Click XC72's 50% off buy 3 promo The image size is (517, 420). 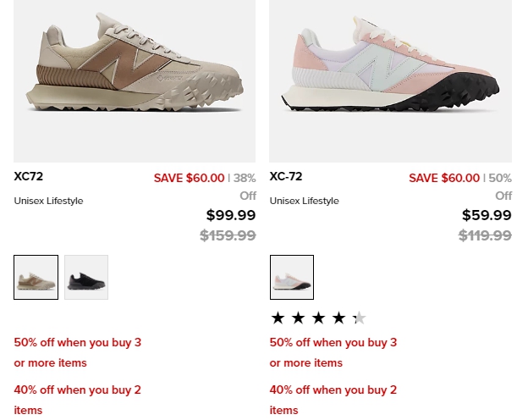coord(78,353)
